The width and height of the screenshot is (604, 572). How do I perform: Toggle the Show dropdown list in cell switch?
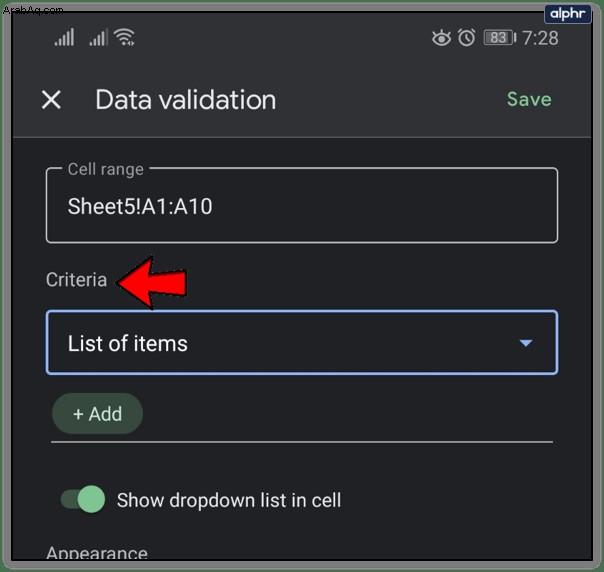[83, 499]
